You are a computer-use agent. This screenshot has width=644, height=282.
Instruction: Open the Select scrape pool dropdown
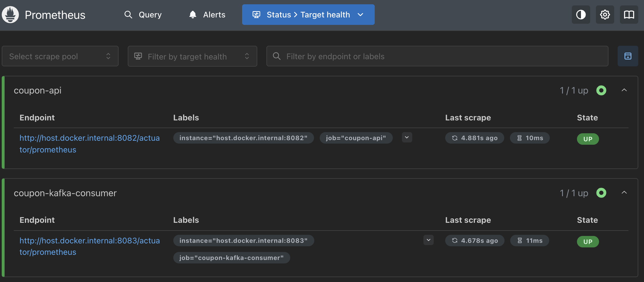(60, 56)
